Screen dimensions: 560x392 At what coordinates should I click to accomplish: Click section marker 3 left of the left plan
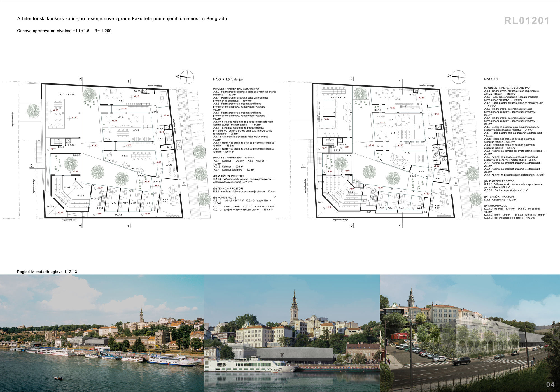(x=32, y=165)
